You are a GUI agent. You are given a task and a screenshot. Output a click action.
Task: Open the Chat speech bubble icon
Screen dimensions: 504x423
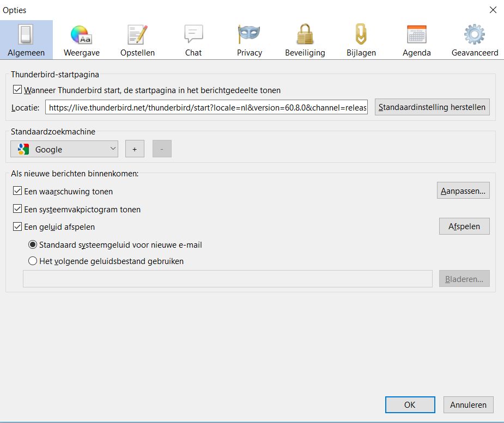click(x=193, y=35)
